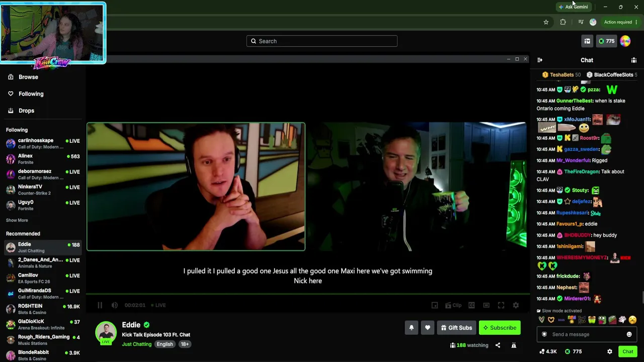
Task: Open NinkeraTV's Counter-Strike 2 channel
Action: coord(43,190)
